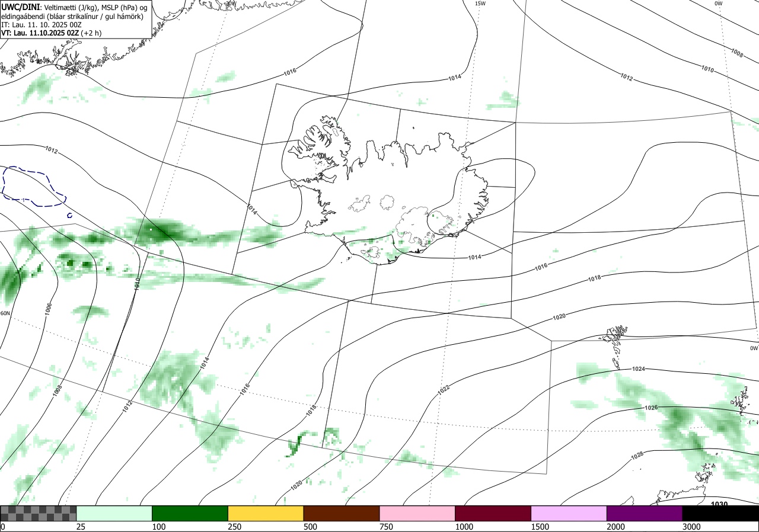This screenshot has height=532, width=759.
Task: Click the '1026' isobar label
Action: click(650, 408)
